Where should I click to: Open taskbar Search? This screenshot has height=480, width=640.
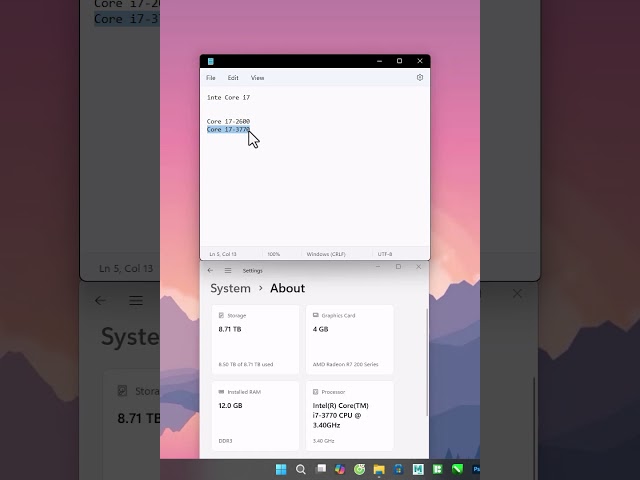point(301,469)
